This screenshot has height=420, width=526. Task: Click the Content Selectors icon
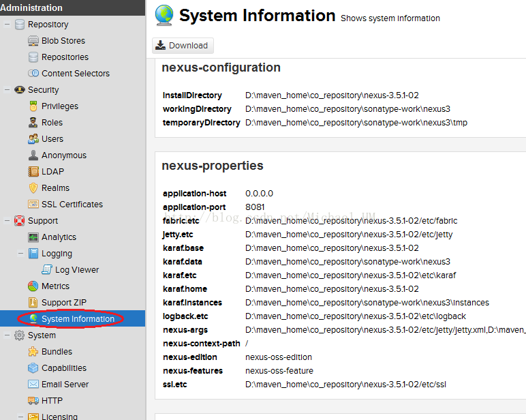[x=33, y=73]
